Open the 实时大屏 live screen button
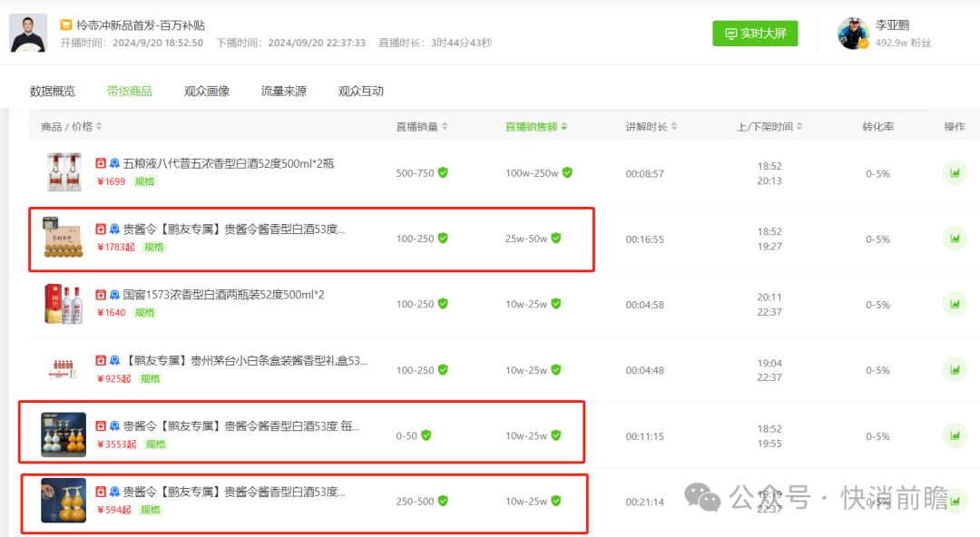The width and height of the screenshot is (980, 537). pos(755,34)
